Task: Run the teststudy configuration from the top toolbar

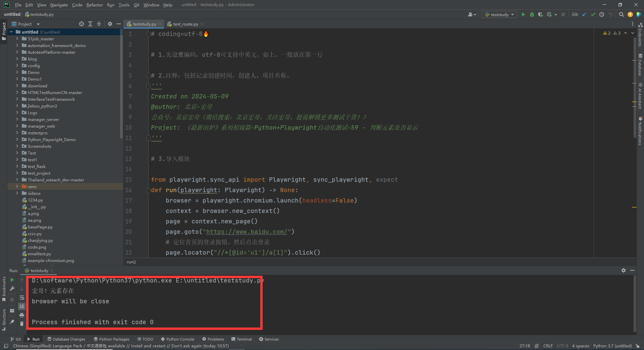Action: pos(523,14)
